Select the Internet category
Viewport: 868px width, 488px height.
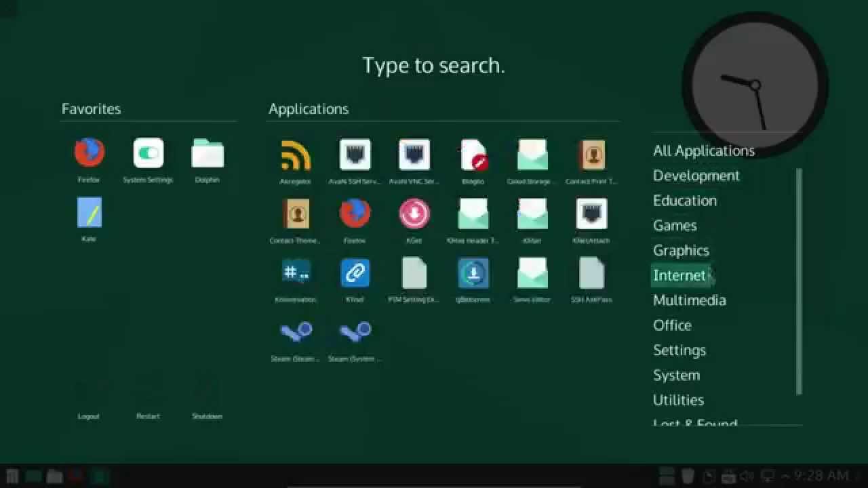[x=680, y=275]
